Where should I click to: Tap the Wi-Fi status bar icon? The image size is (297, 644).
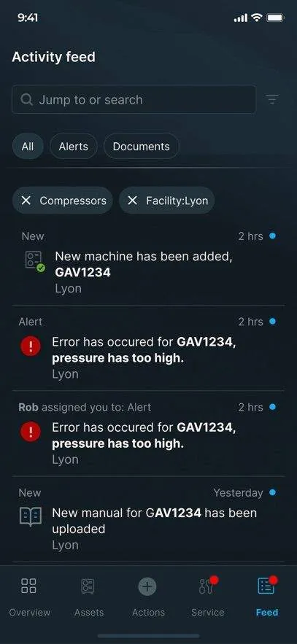pyautogui.click(x=257, y=18)
